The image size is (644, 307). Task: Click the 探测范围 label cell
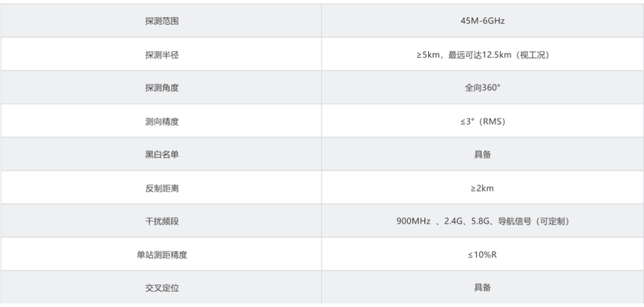click(161, 21)
